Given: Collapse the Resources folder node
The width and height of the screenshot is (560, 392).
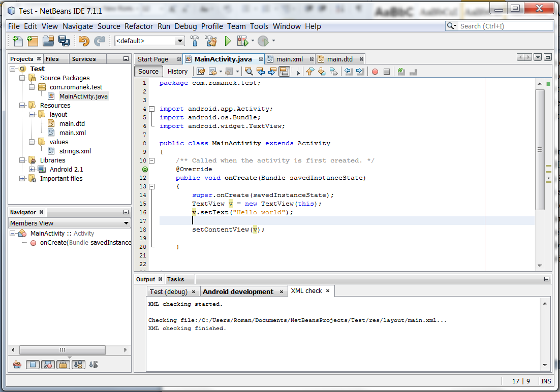Looking at the screenshot, I should click(x=22, y=105).
